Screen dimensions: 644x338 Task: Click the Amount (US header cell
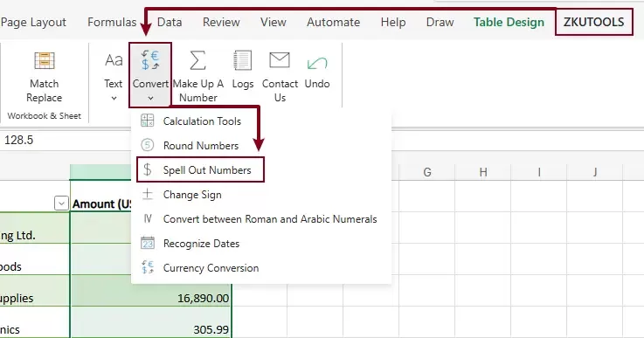click(x=101, y=197)
